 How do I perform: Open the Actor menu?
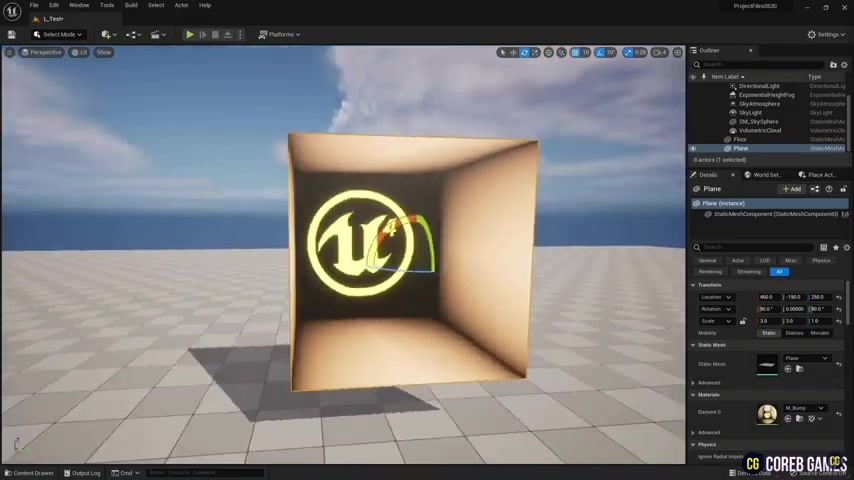tap(181, 5)
